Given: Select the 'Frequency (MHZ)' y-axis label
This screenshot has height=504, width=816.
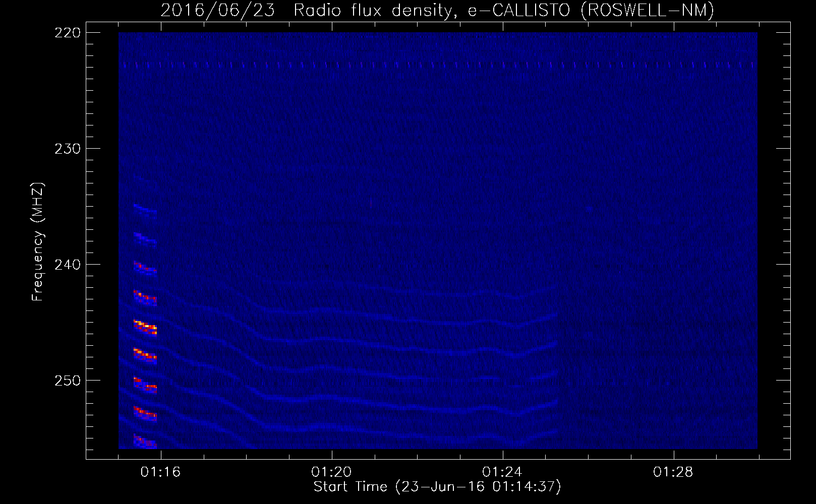Looking at the screenshot, I should click(38, 242).
